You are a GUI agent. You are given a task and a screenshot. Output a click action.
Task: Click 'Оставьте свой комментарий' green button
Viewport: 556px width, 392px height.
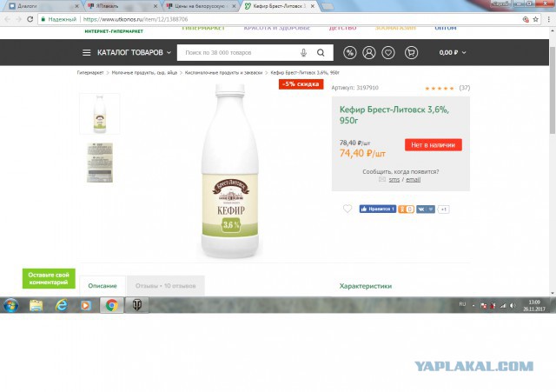pyautogui.click(x=49, y=278)
